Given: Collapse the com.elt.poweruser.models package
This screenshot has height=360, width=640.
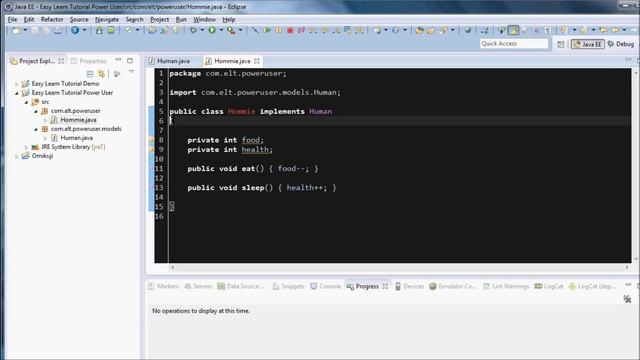Looking at the screenshot, I should pyautogui.click(x=36, y=129).
